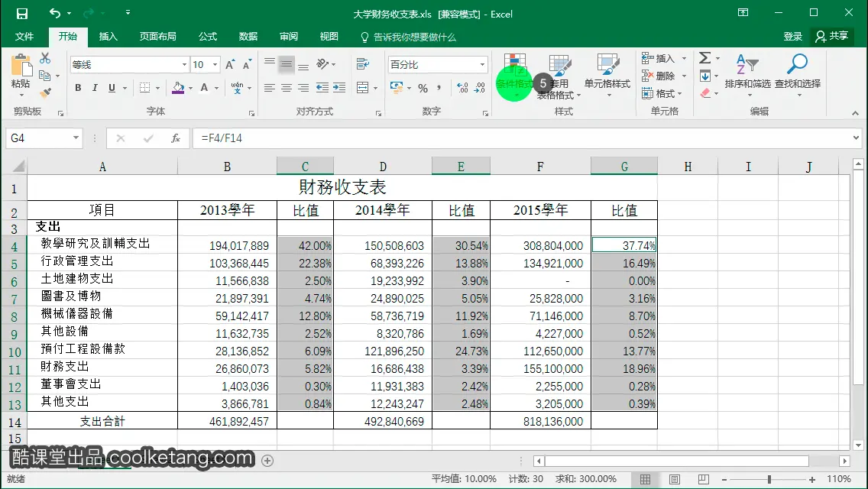Activate the Format Painter brush
Image resolution: width=868 pixels, height=489 pixels.
click(45, 92)
